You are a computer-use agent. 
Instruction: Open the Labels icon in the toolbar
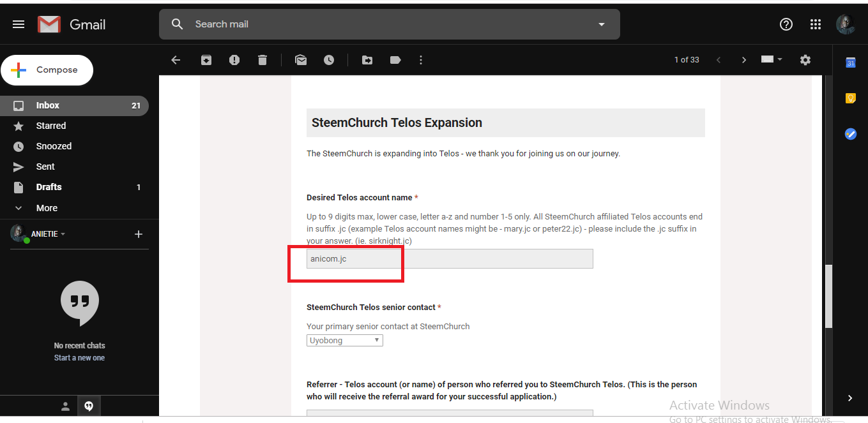[395, 60]
